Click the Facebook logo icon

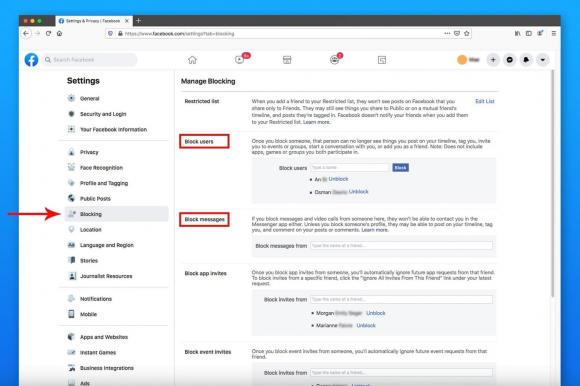click(x=31, y=60)
